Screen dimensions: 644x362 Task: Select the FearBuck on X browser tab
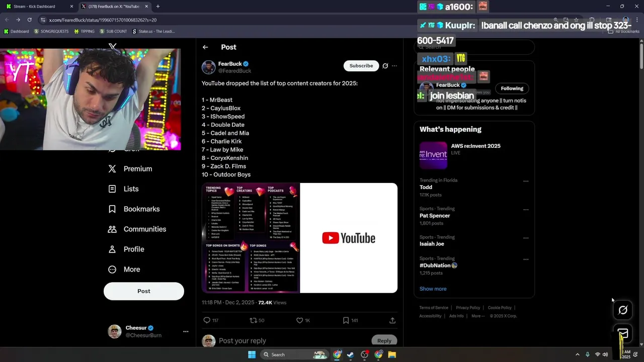pyautogui.click(x=115, y=7)
